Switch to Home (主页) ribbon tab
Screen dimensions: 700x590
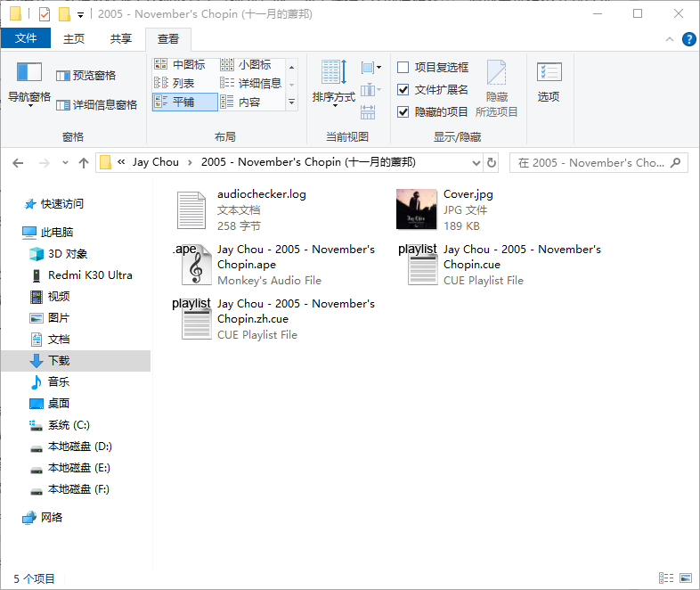pos(74,39)
